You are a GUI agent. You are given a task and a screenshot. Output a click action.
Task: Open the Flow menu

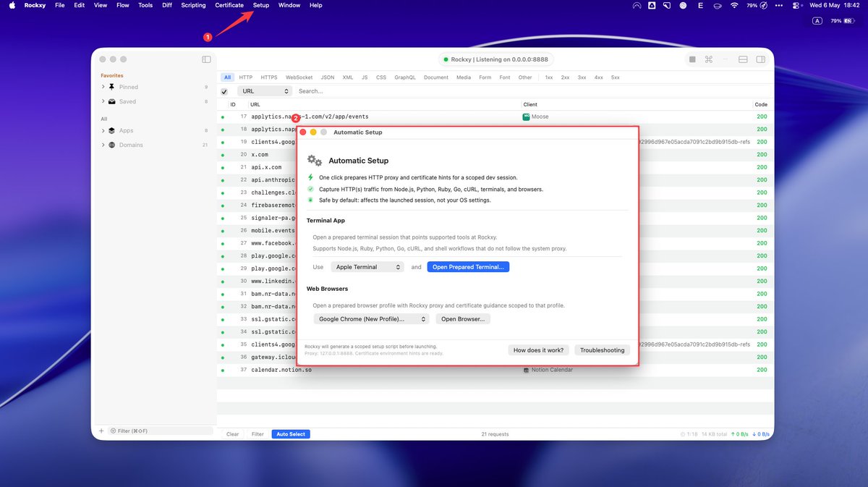122,5
